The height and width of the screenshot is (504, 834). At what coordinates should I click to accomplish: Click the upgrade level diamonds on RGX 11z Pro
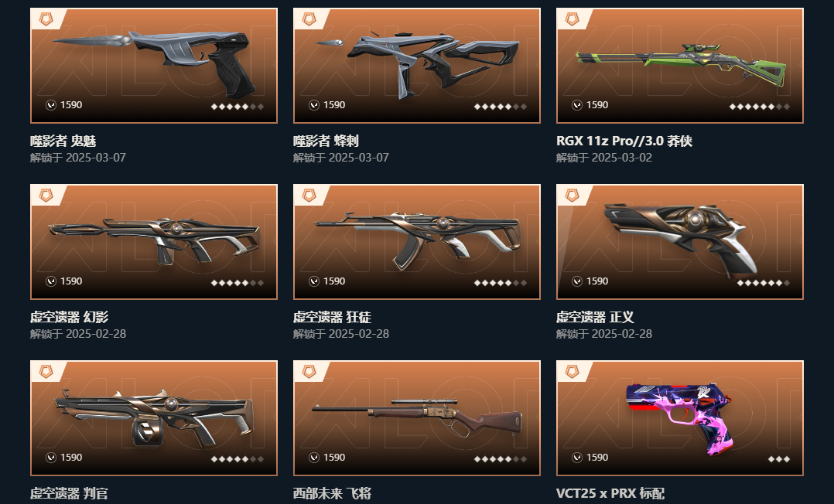point(760,107)
